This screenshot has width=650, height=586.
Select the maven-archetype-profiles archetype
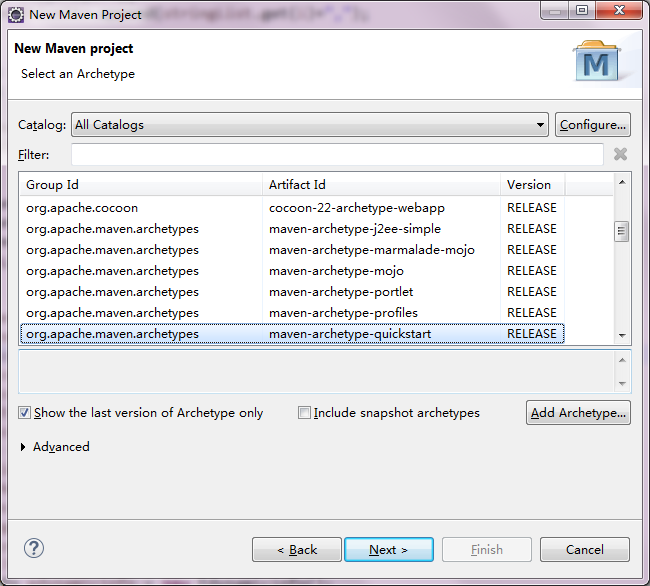click(292, 313)
